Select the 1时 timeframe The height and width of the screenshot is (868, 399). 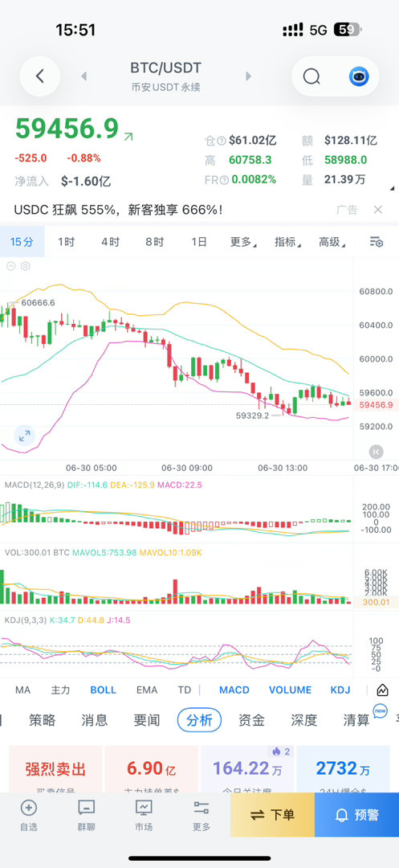tap(67, 242)
